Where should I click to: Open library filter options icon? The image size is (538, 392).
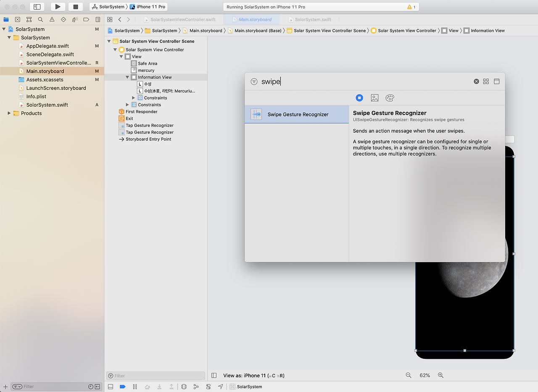tap(254, 82)
